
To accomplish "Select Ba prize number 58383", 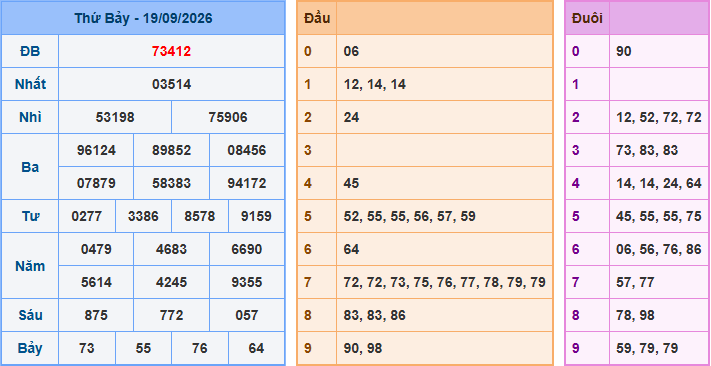I will 171,183.
